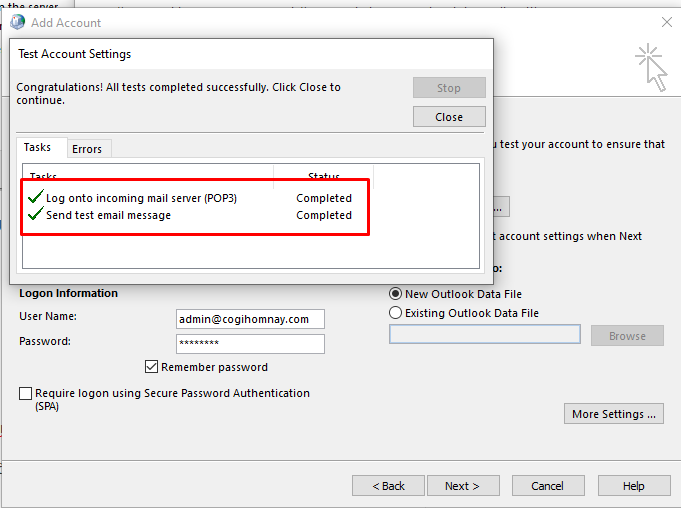Click the wizard cursor icon in the header
Image resolution: width=681 pixels, height=508 pixels.
[651, 64]
